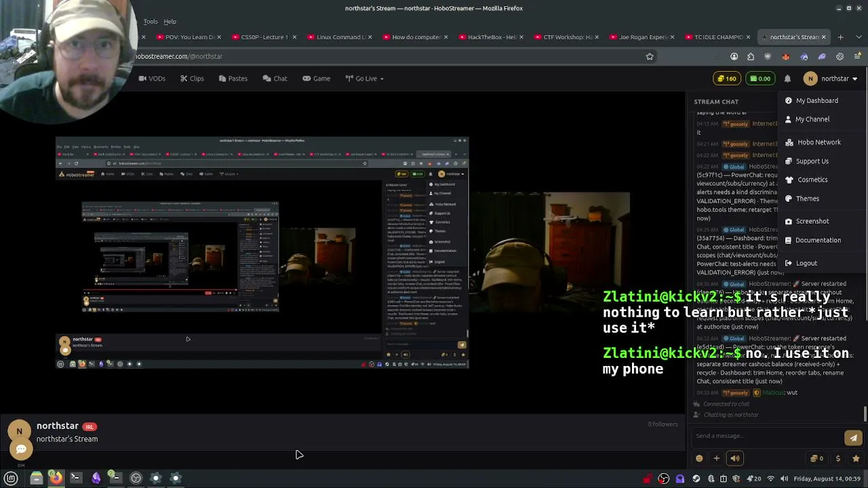This screenshot has width=868, height=488.
Task: Switch to the TC IDLE CHAMPIO tab
Action: tap(719, 37)
